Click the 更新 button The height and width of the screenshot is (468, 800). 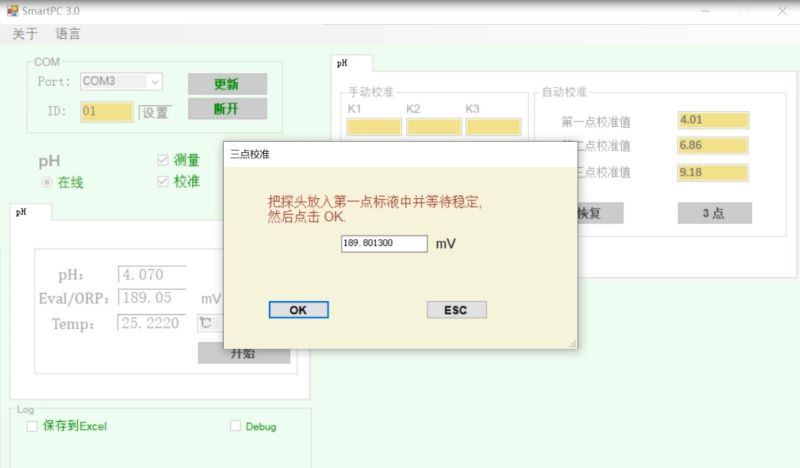click(227, 83)
